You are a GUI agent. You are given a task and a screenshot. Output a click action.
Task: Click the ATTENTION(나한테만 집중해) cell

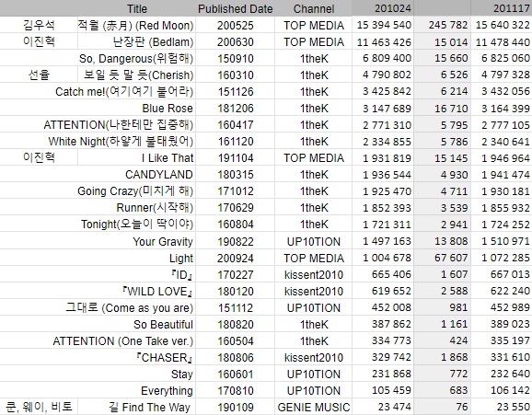coord(98,124)
